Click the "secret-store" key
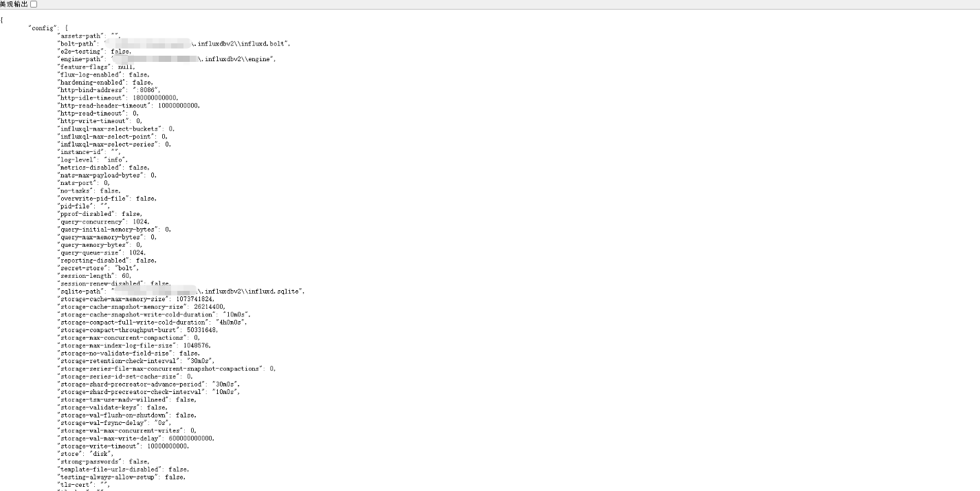Screen dimensions: 980x491 [x=83, y=268]
